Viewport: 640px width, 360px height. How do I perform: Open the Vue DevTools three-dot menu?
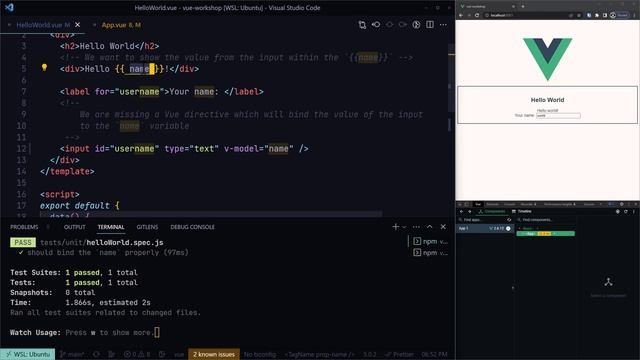tap(634, 211)
